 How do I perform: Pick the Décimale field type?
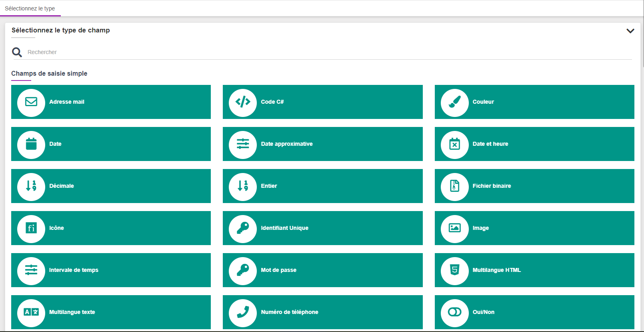coord(111,186)
